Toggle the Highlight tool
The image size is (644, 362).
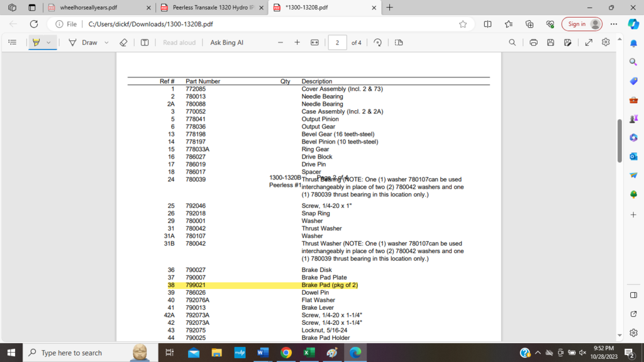coord(36,42)
